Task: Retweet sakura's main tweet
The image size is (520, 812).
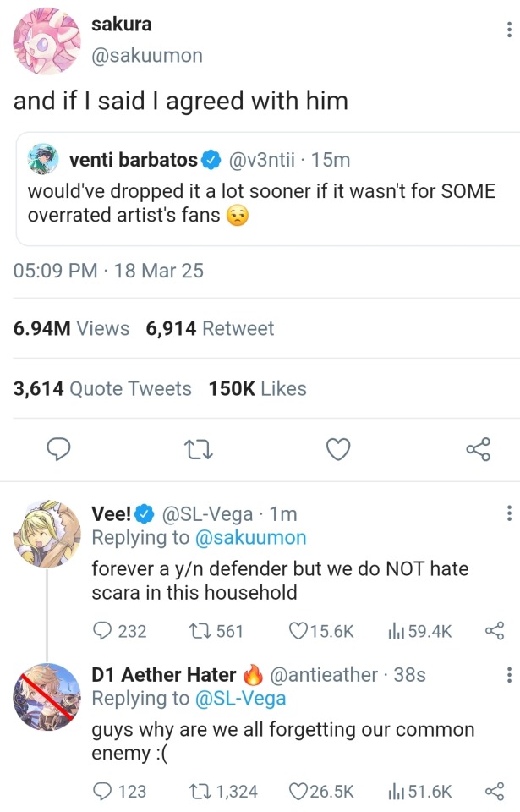Action: [x=197, y=448]
